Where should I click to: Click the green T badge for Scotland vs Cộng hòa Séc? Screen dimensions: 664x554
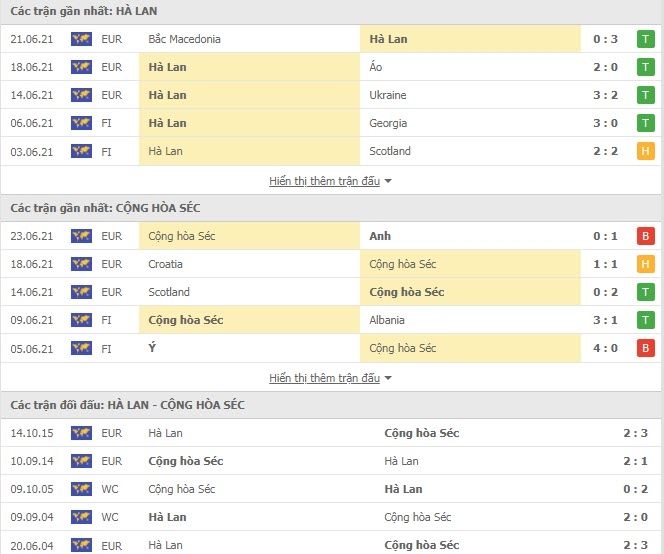point(645,292)
